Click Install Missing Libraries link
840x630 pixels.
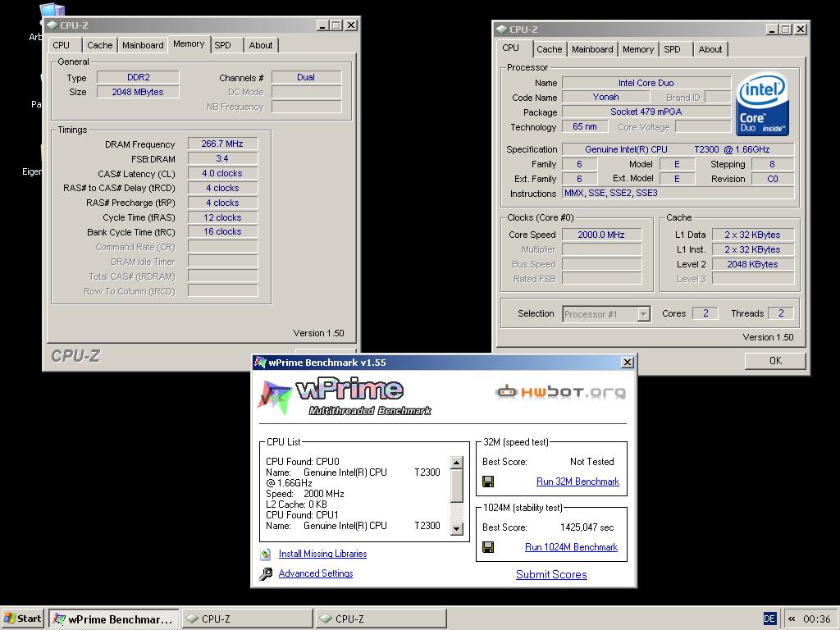tap(322, 554)
